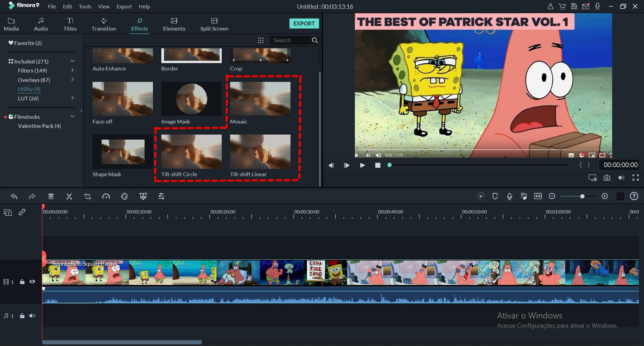Select the Split scissors tool
Screen dimensions: 644x346
69,196
